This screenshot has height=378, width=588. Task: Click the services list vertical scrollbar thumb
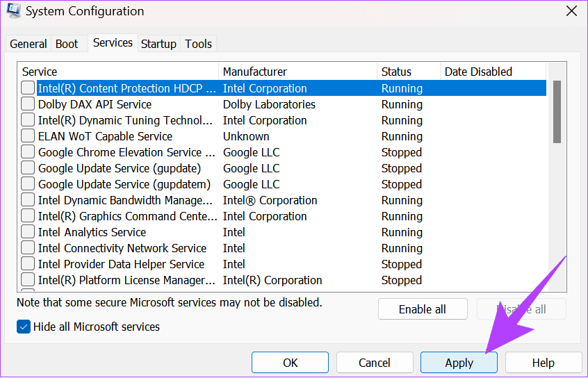click(x=557, y=112)
